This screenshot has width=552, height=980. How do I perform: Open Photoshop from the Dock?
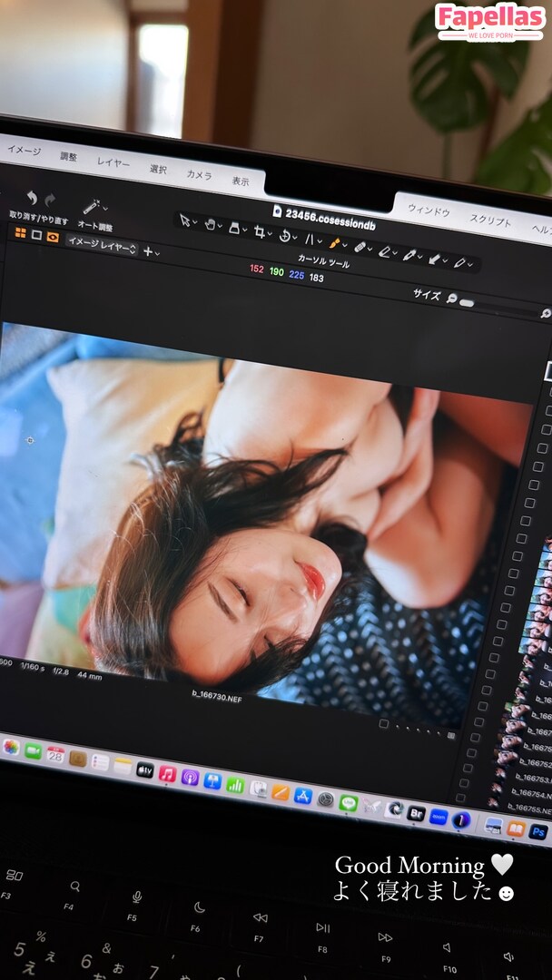[x=538, y=831]
